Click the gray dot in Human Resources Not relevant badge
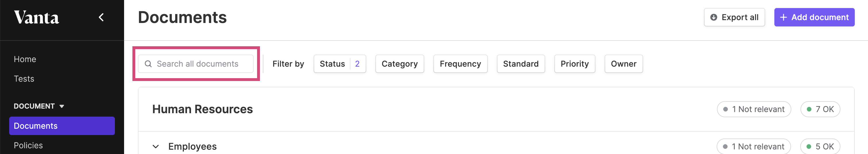This screenshot has width=868, height=154. point(726,109)
